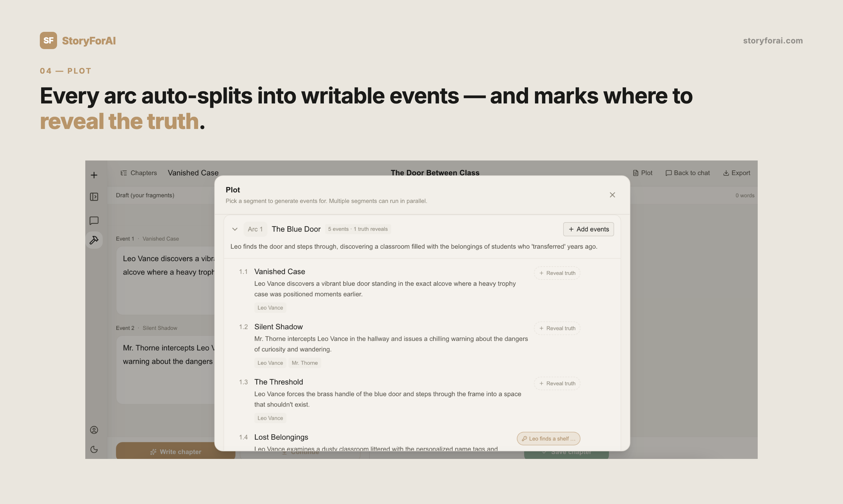Reveal truth for The Threshold event
The height and width of the screenshot is (504, 843).
coord(557,383)
